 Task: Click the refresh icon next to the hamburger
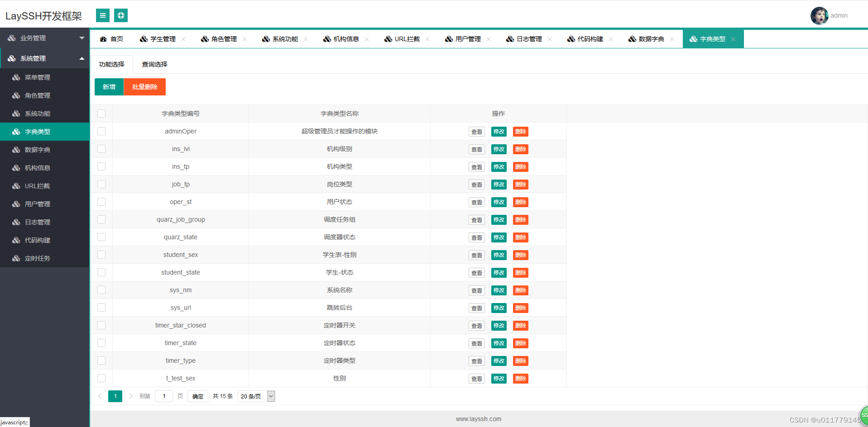click(x=120, y=15)
